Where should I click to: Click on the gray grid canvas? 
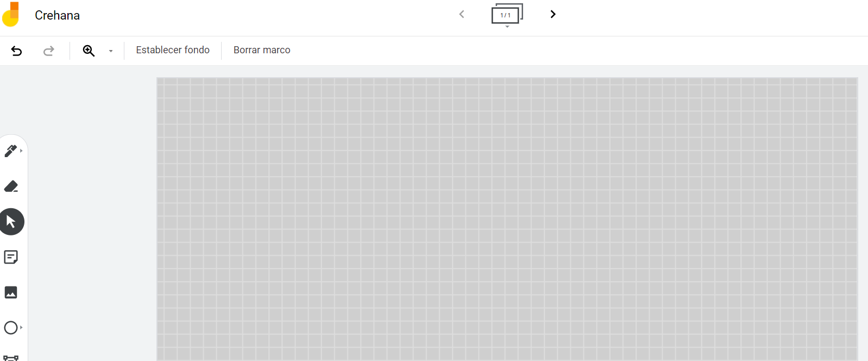click(507, 217)
